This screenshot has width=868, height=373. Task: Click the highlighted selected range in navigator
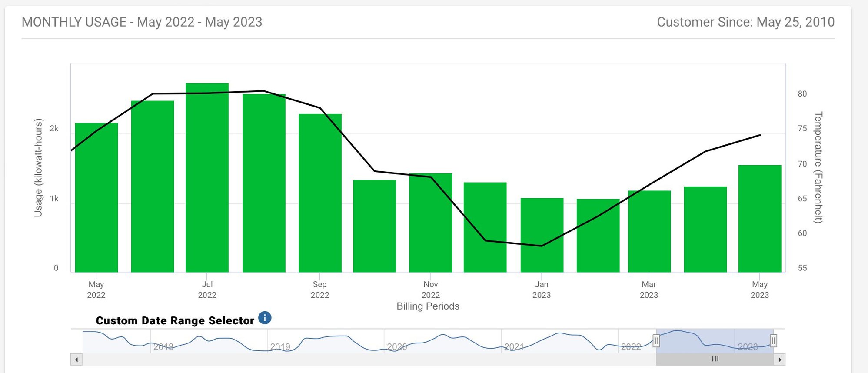[x=715, y=341]
